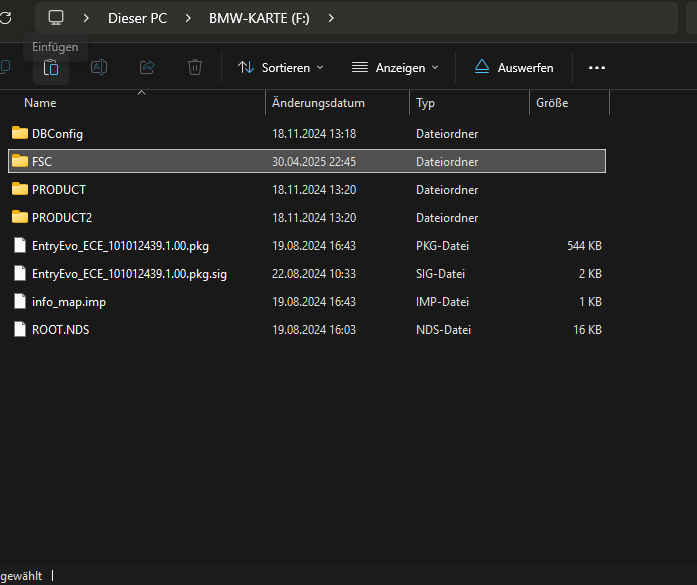Open the Sortieren dropdown

pos(280,68)
